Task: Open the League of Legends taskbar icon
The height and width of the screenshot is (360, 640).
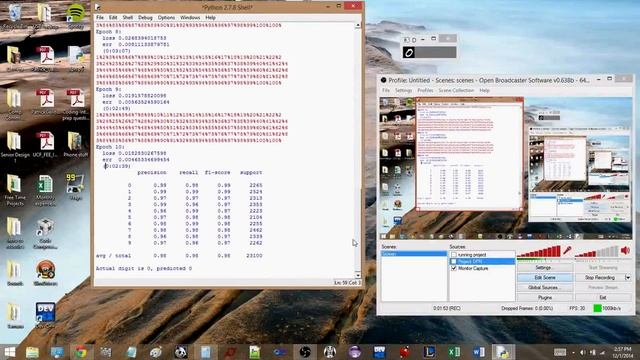Action: (429, 352)
